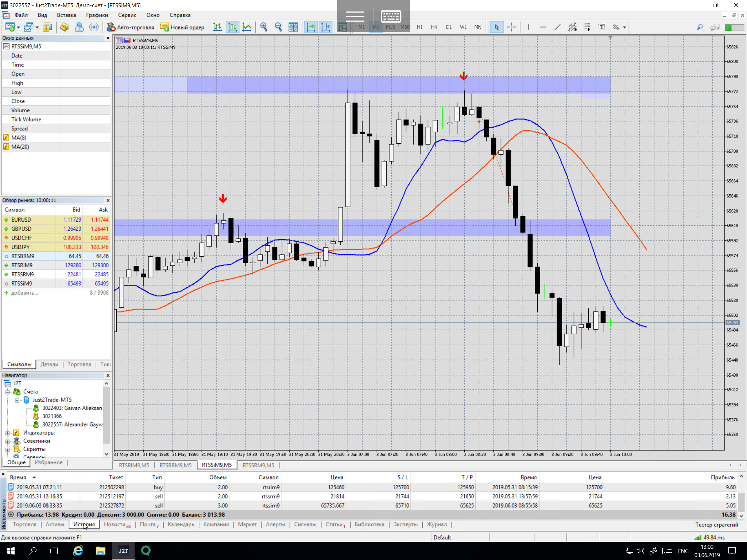Select the trendline drawing tool
Viewport: 747px width, 560px height.
(558, 27)
